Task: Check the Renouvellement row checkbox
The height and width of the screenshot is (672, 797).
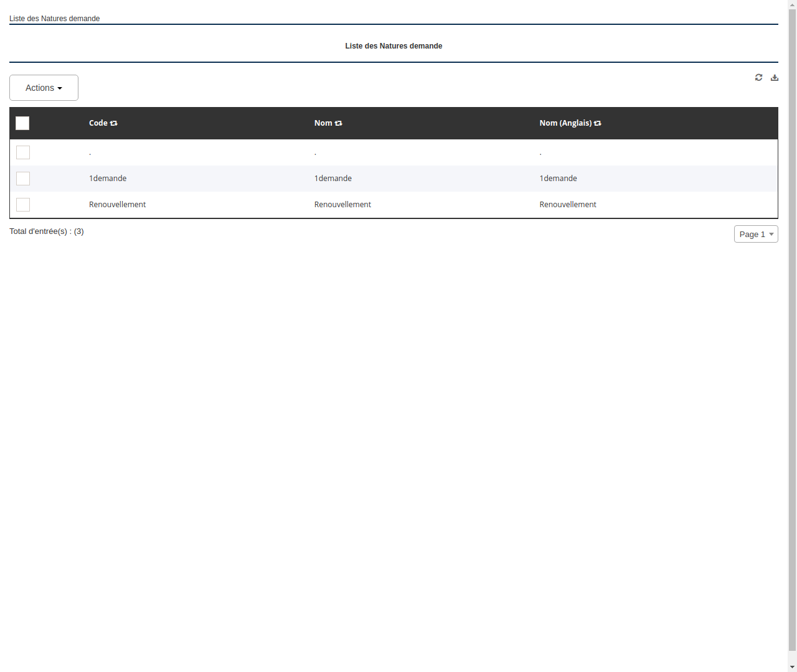Action: [x=23, y=205]
